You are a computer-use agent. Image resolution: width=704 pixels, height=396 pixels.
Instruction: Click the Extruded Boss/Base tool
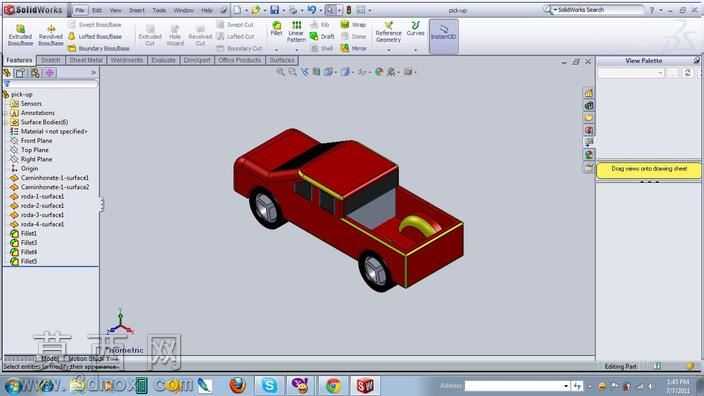pyautogui.click(x=20, y=35)
